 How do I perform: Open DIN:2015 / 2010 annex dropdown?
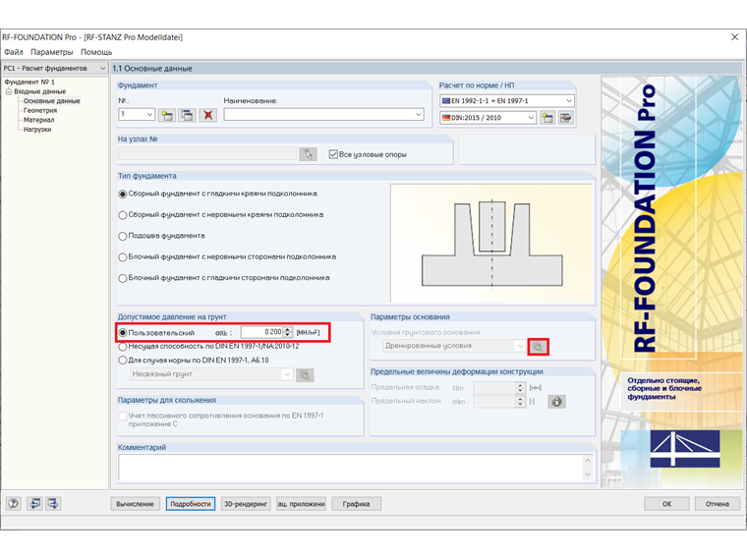click(531, 118)
